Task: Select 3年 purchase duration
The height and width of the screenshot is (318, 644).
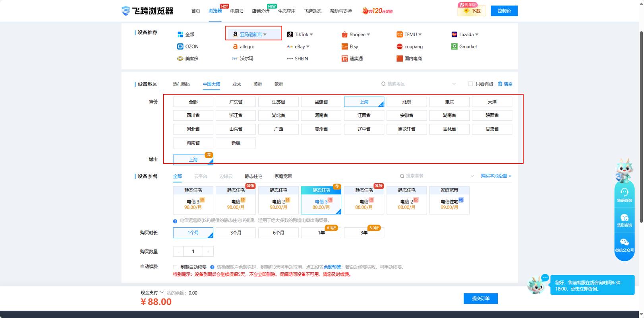Action: click(x=364, y=233)
